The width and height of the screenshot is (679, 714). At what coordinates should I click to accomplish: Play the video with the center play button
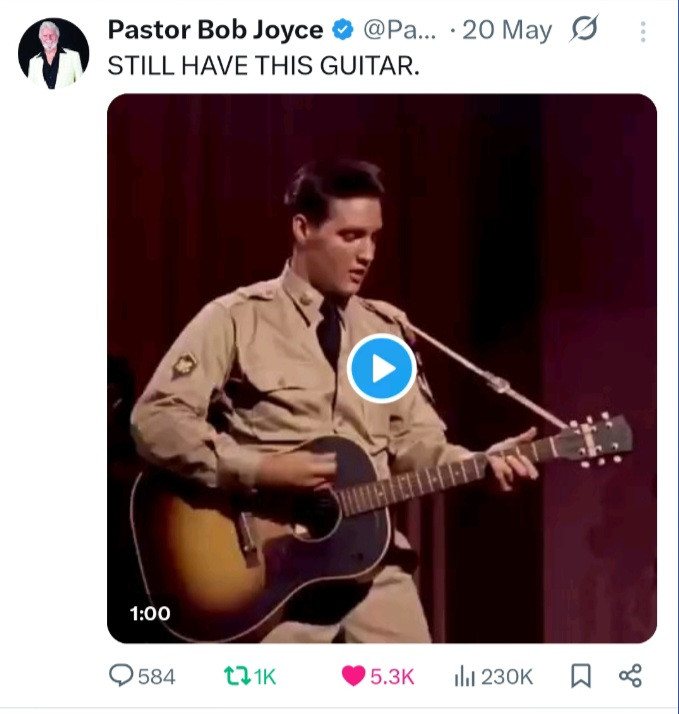pos(381,369)
